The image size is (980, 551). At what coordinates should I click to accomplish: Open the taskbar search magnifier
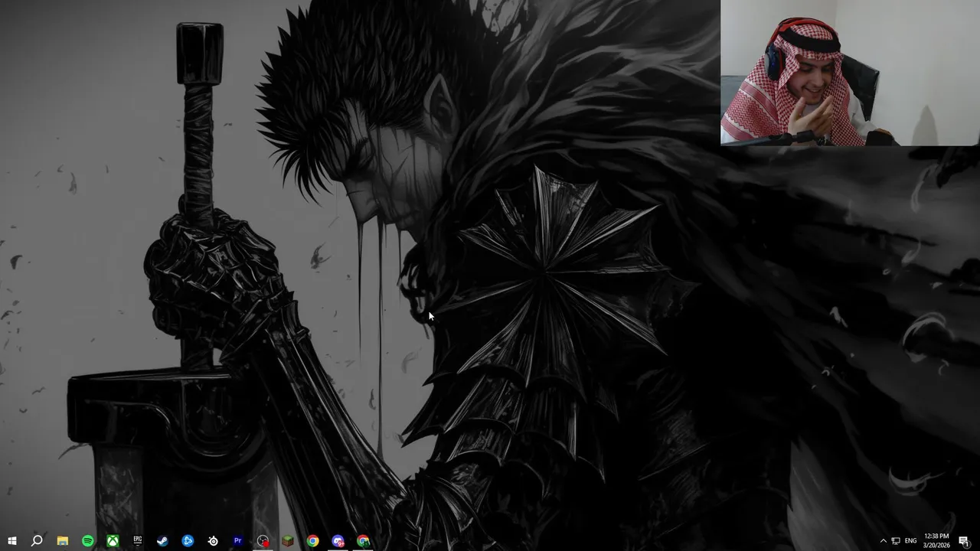(x=37, y=541)
